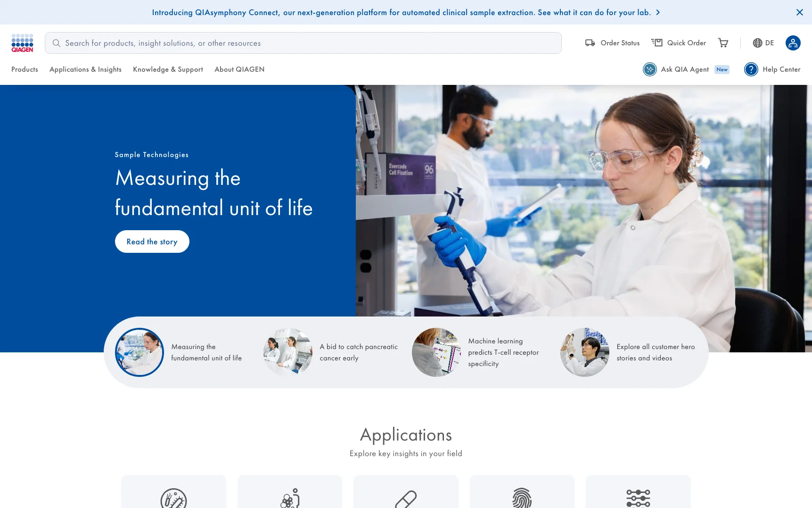Viewport: 812px width, 508px height.
Task: Click the globe language icon
Action: (757, 43)
